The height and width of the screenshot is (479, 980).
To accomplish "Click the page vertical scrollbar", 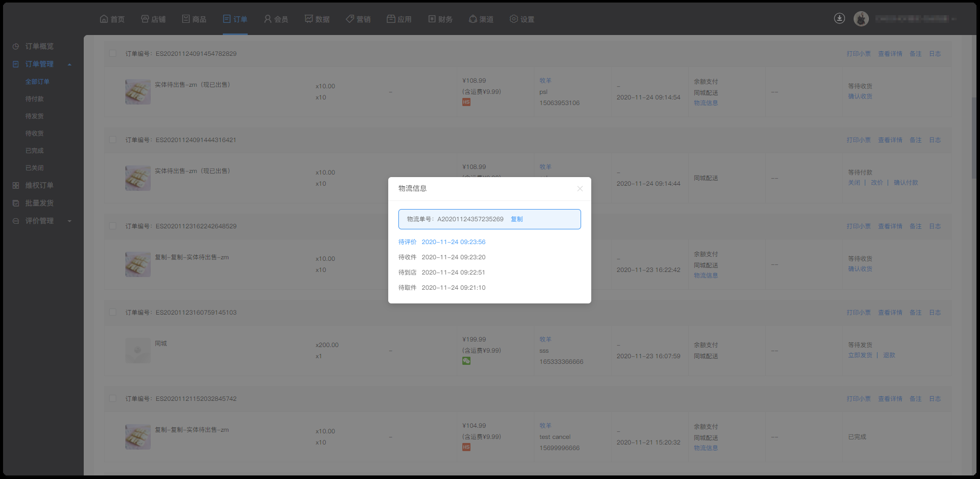I will click(x=973, y=137).
